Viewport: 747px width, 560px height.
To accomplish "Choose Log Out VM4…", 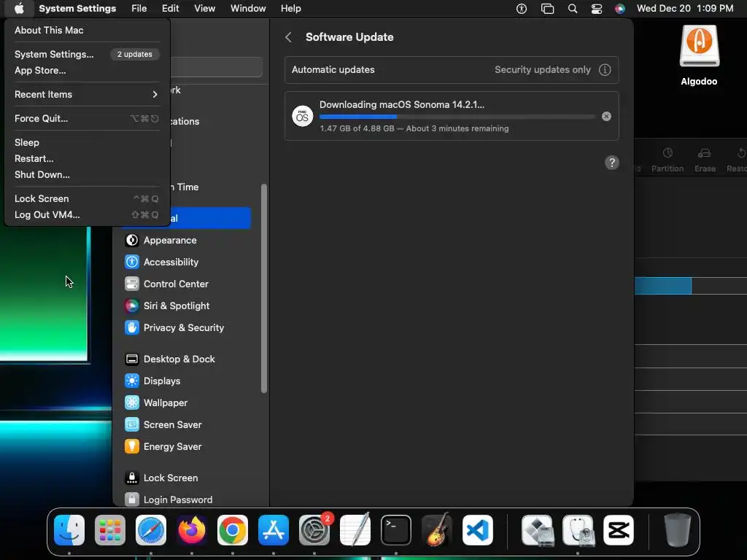I will tap(88, 215).
